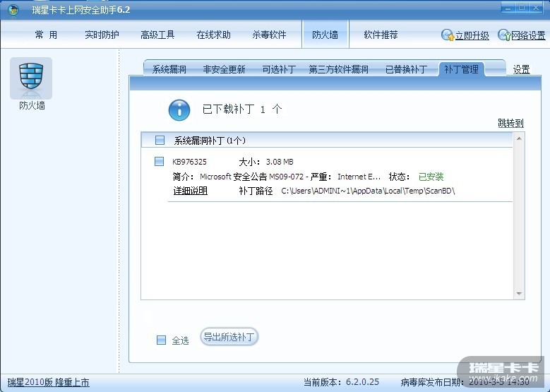Open the 设置 link
Image resolution: width=550 pixels, height=392 pixels.
[x=521, y=69]
